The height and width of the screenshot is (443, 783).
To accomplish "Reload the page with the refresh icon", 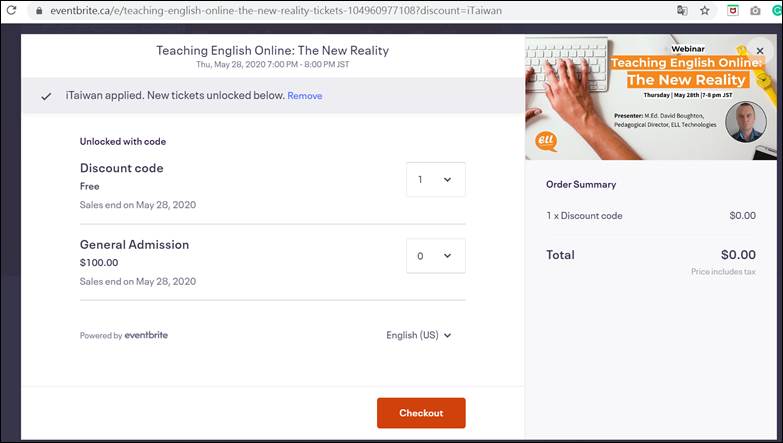I will coord(11,10).
